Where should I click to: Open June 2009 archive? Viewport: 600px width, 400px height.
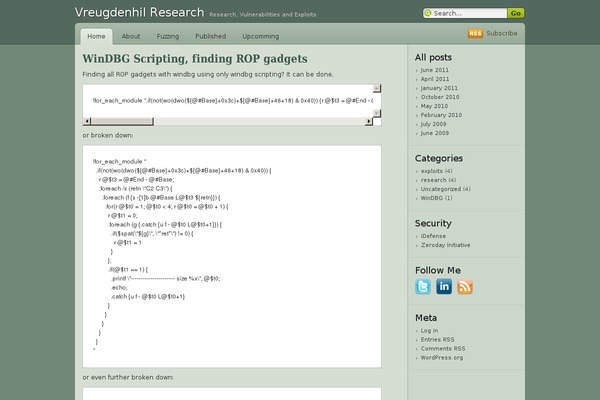click(x=435, y=133)
